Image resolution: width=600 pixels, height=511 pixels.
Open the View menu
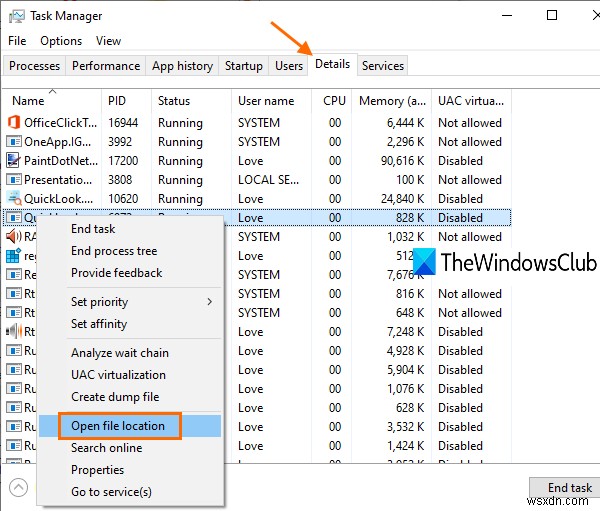tap(108, 41)
